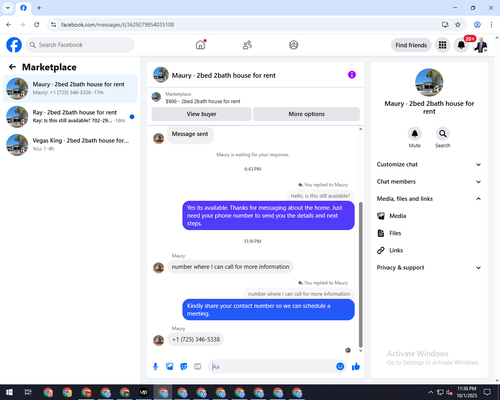Open conversation information purple icon
Viewport: 500px width, 400px height.
tap(352, 75)
